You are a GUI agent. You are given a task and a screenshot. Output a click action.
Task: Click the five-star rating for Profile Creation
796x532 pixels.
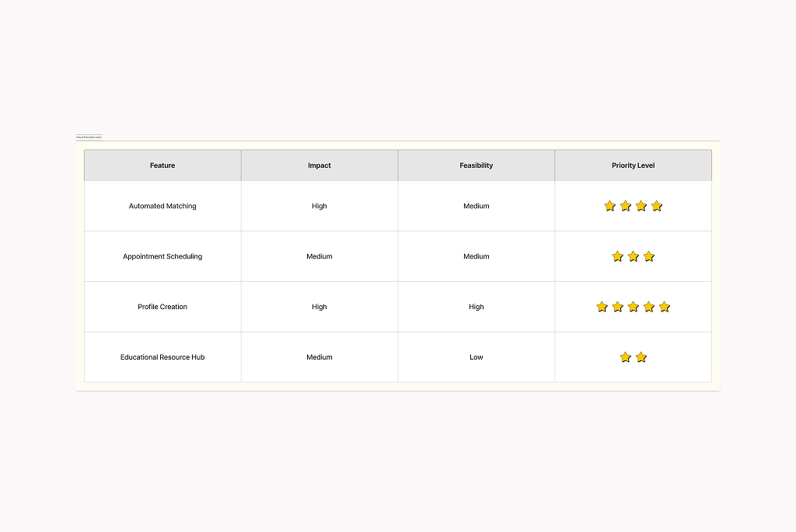(633, 307)
